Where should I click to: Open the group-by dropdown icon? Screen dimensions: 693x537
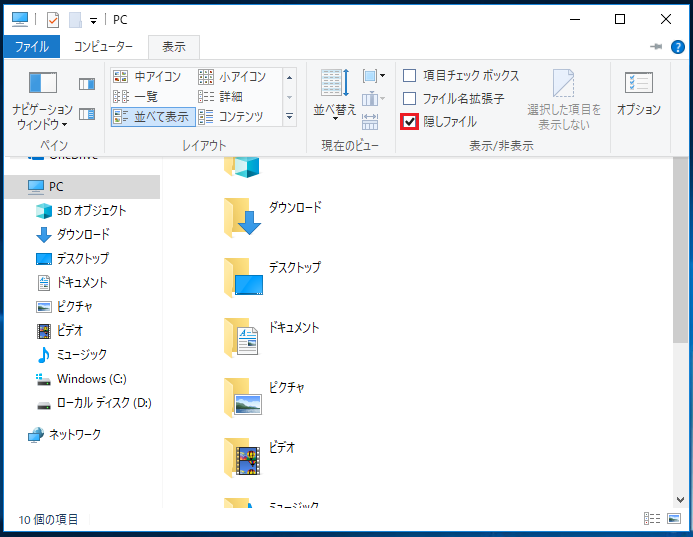(x=373, y=76)
